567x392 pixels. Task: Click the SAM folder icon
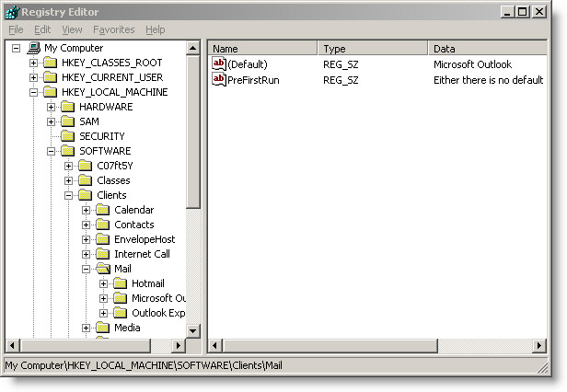point(67,121)
